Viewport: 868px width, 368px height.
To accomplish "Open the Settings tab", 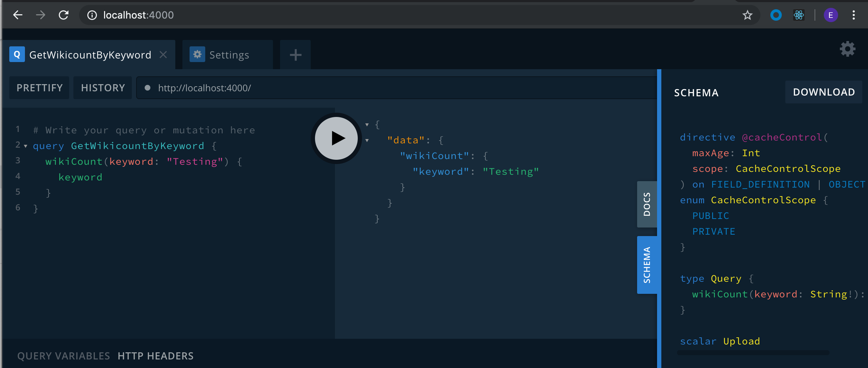I will [x=228, y=55].
